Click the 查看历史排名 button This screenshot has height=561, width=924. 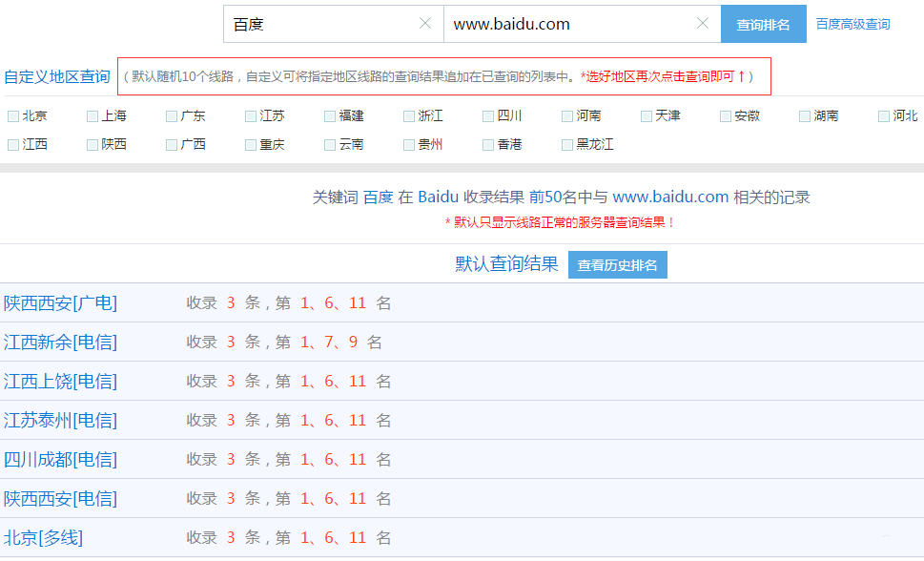click(x=618, y=265)
